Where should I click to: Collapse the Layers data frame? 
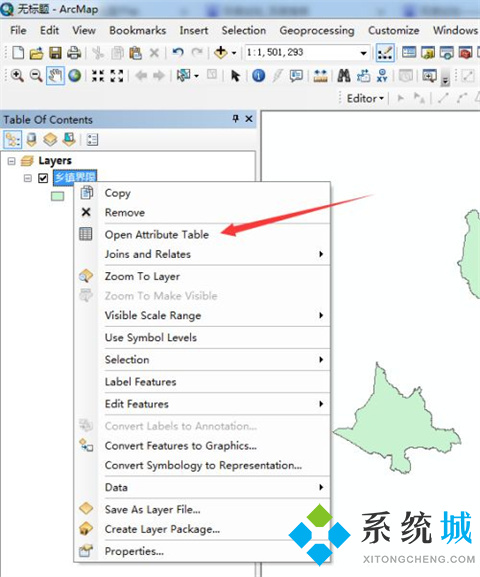coord(11,161)
